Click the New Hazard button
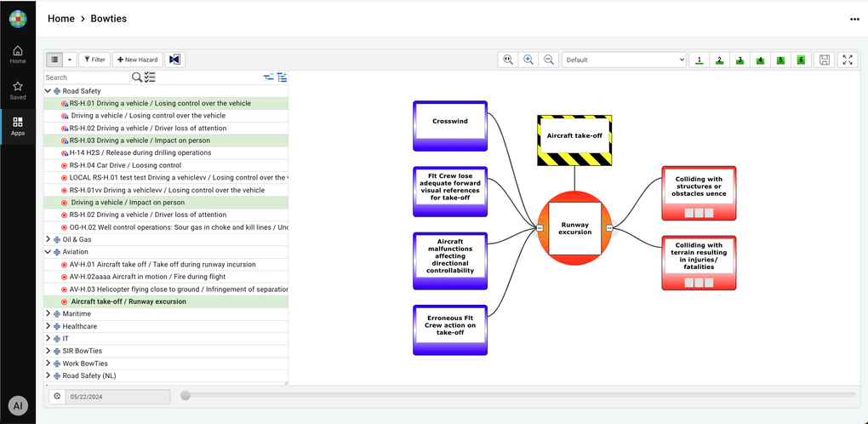This screenshot has width=868, height=424. [137, 60]
